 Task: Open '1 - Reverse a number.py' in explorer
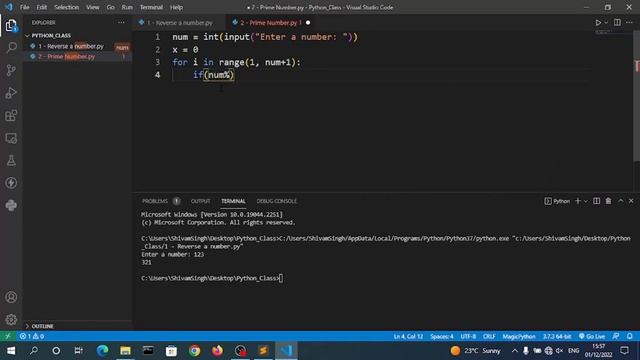(x=71, y=46)
